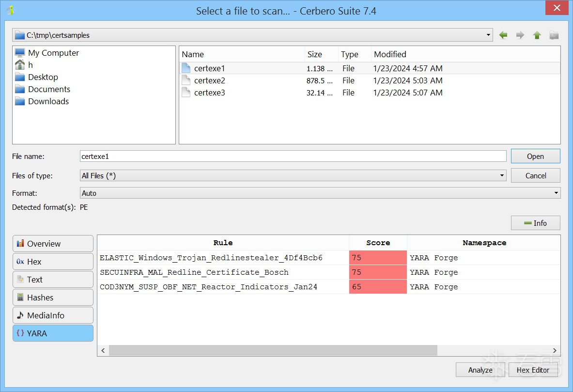Click the Desktop folder icon
The width and height of the screenshot is (573, 392).
(x=20, y=77)
